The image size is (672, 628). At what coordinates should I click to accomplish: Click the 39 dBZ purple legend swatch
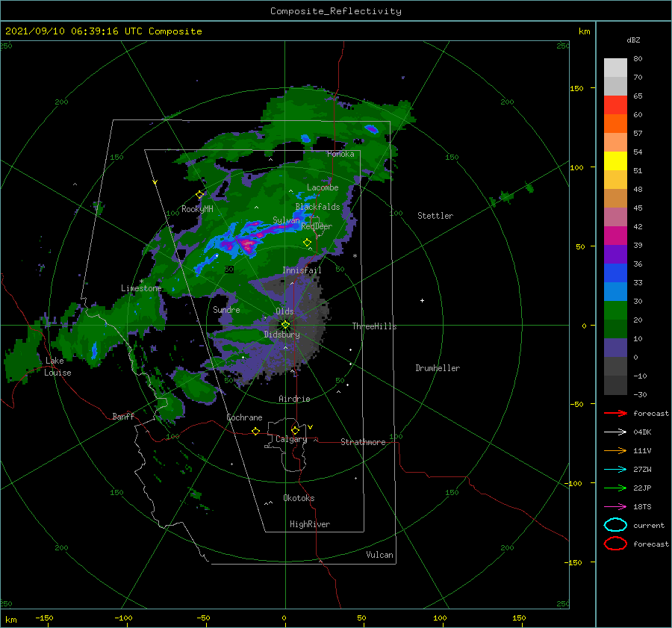[615, 254]
